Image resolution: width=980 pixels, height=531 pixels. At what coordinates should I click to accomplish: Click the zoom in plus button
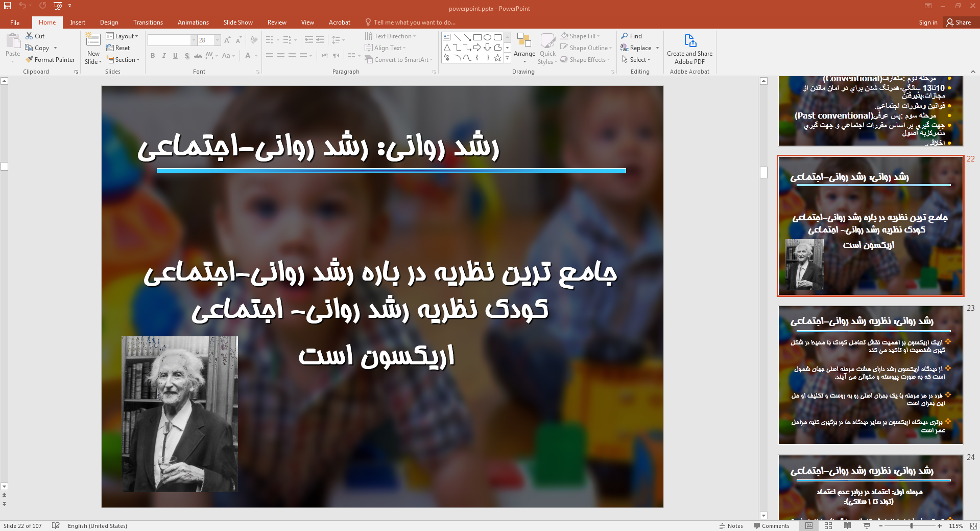pos(940,525)
